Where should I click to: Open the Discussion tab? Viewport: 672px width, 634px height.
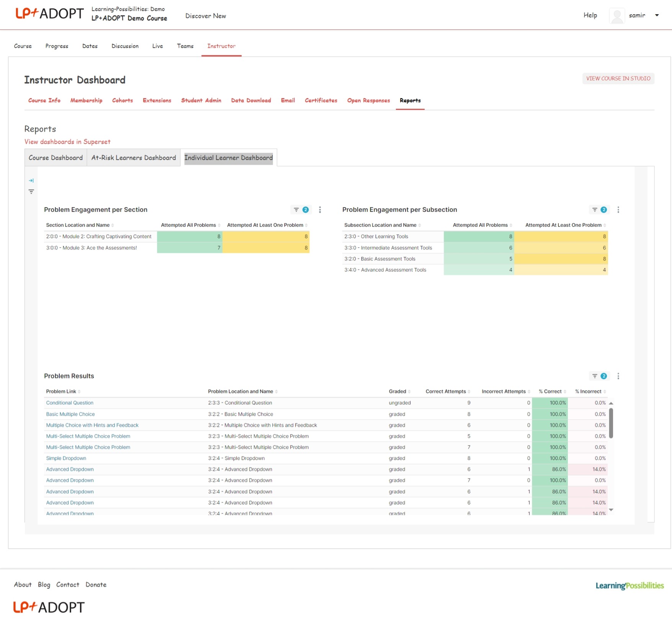pyautogui.click(x=125, y=46)
